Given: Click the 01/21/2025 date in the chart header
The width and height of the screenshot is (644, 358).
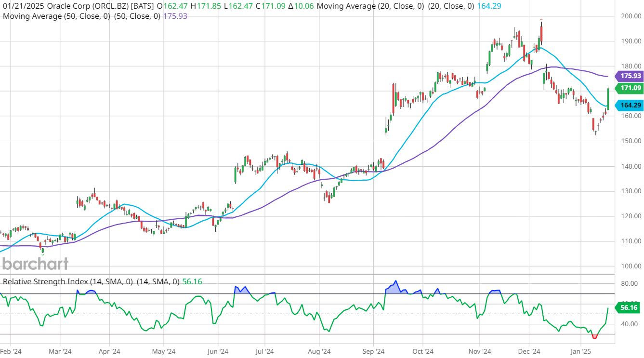Looking at the screenshot, I should point(23,6).
